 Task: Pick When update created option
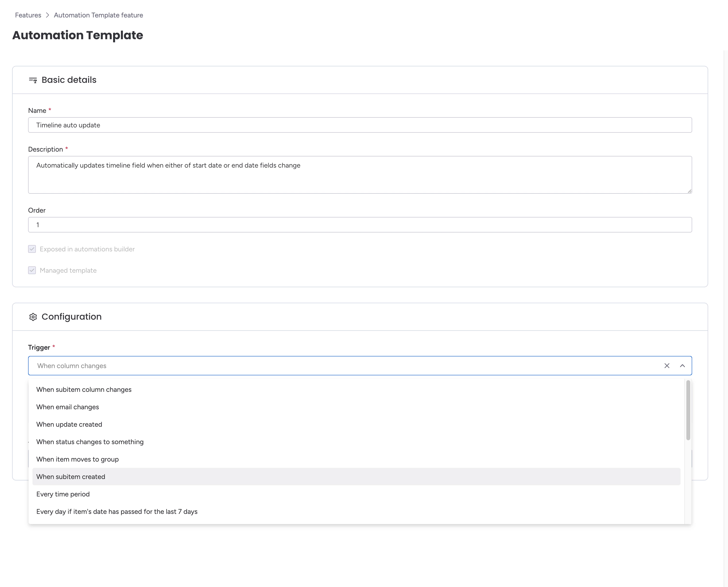click(x=69, y=424)
